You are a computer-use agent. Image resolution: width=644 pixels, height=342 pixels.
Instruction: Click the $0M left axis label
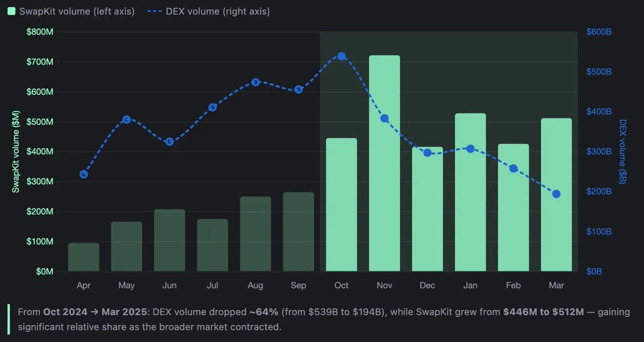(44, 272)
